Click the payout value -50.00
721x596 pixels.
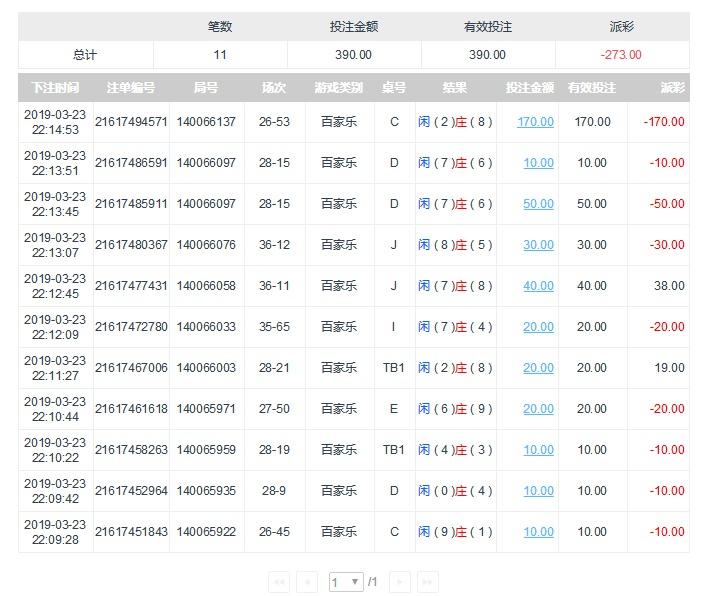click(x=667, y=204)
